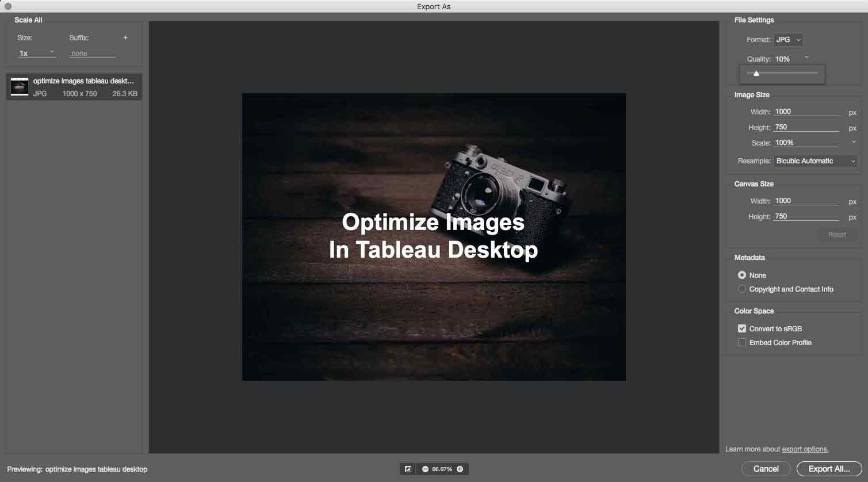Click the Image Size Width field
This screenshot has height=482, width=868.
point(806,112)
